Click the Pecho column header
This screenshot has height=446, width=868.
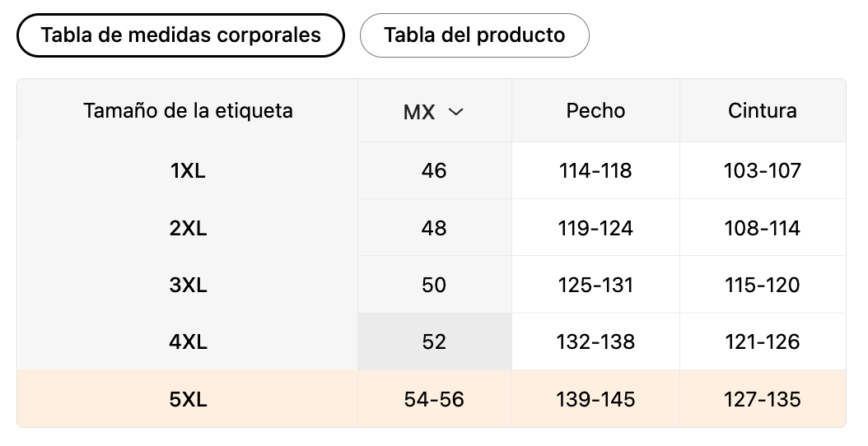tap(595, 110)
